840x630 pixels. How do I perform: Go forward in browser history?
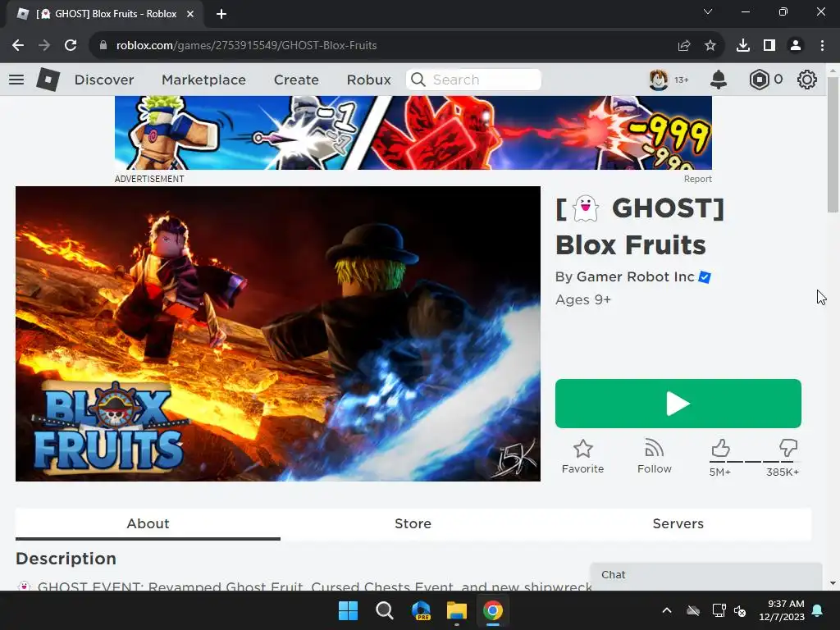[x=44, y=46]
